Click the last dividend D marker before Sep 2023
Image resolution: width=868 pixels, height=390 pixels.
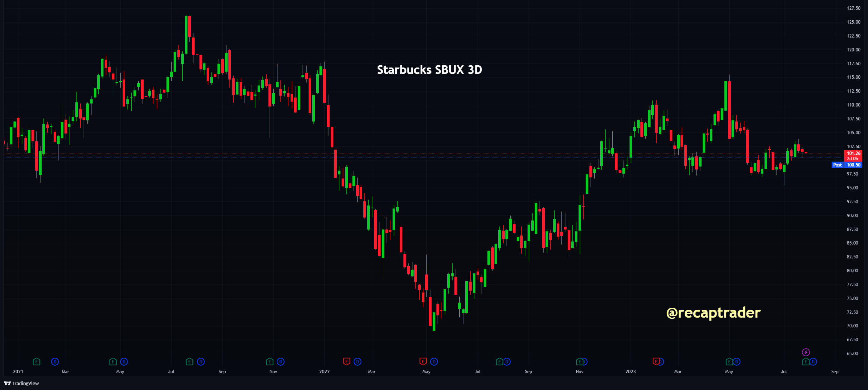[x=813, y=361]
